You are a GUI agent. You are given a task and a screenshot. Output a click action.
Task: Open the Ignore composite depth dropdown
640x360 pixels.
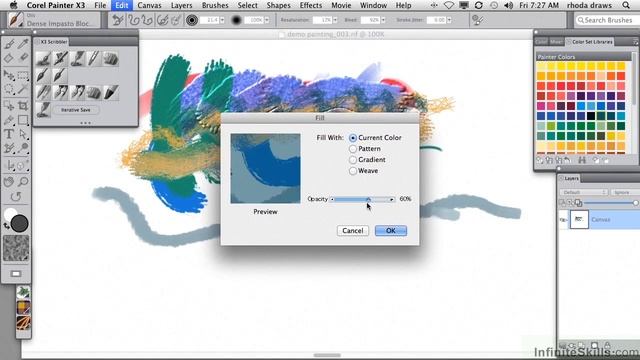click(624, 192)
